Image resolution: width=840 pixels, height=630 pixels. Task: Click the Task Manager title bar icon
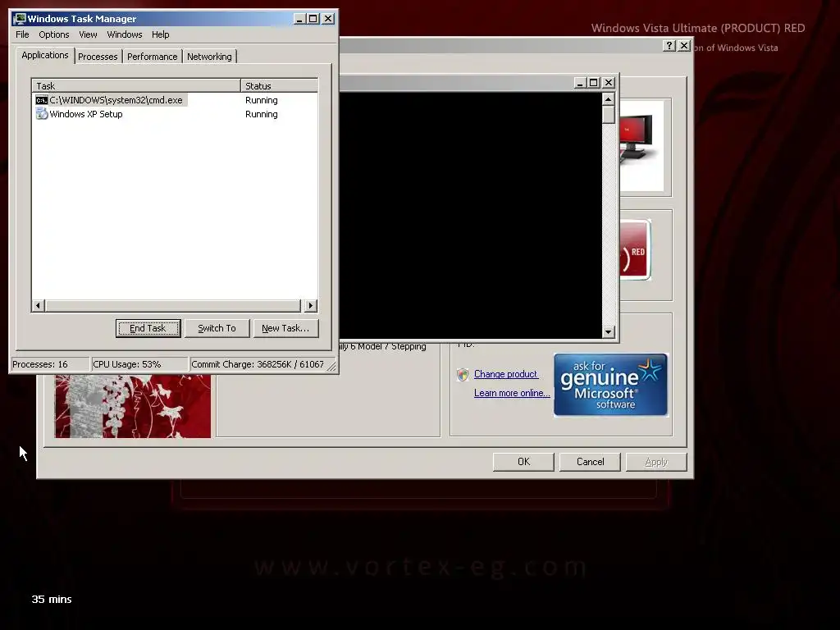coord(20,19)
